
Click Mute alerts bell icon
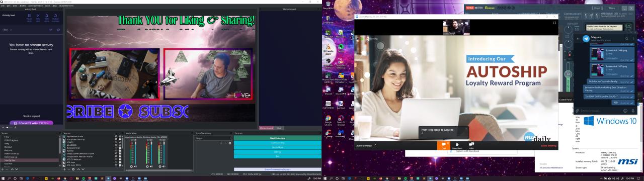[47, 16]
